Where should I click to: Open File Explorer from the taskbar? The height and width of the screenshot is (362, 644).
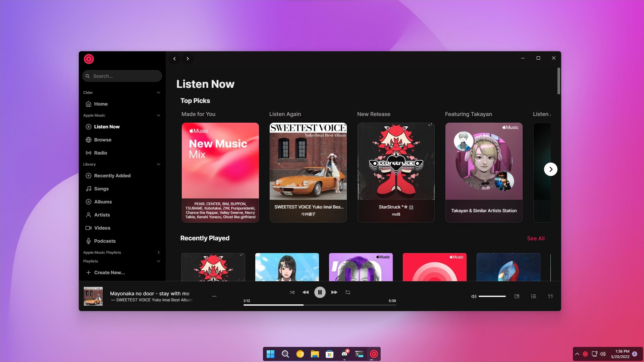[315, 354]
